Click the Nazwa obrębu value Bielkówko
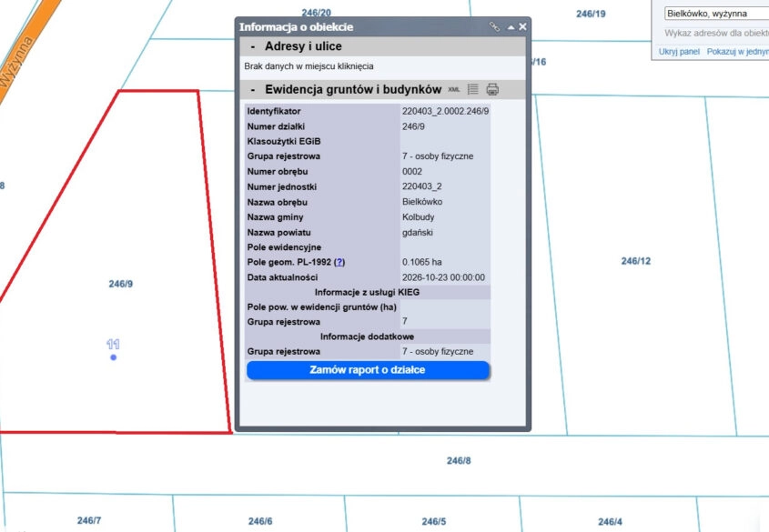 point(422,202)
